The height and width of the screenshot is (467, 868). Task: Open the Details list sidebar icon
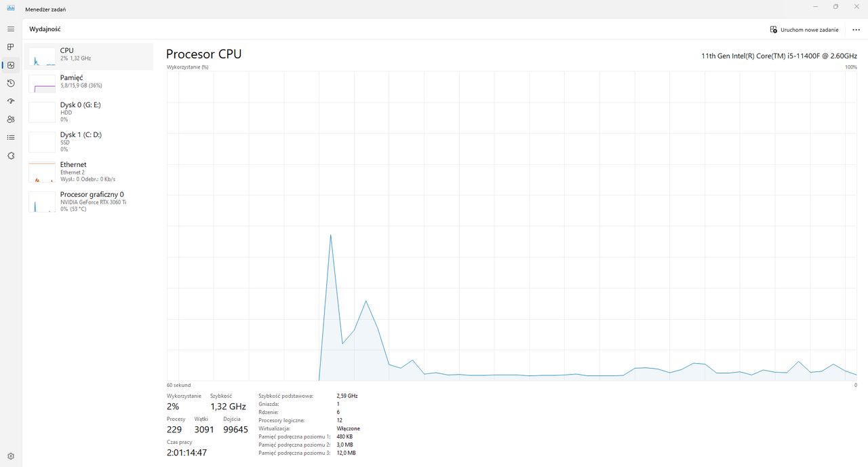[11, 137]
